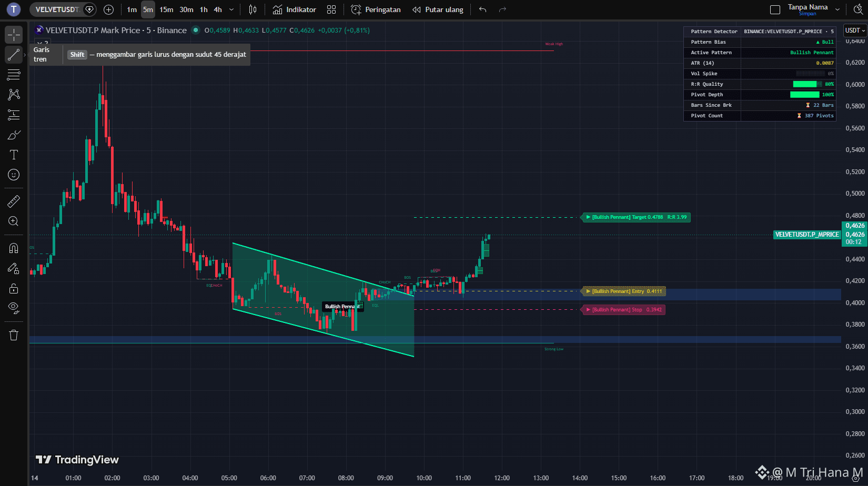Click the green market status dot

tap(196, 30)
